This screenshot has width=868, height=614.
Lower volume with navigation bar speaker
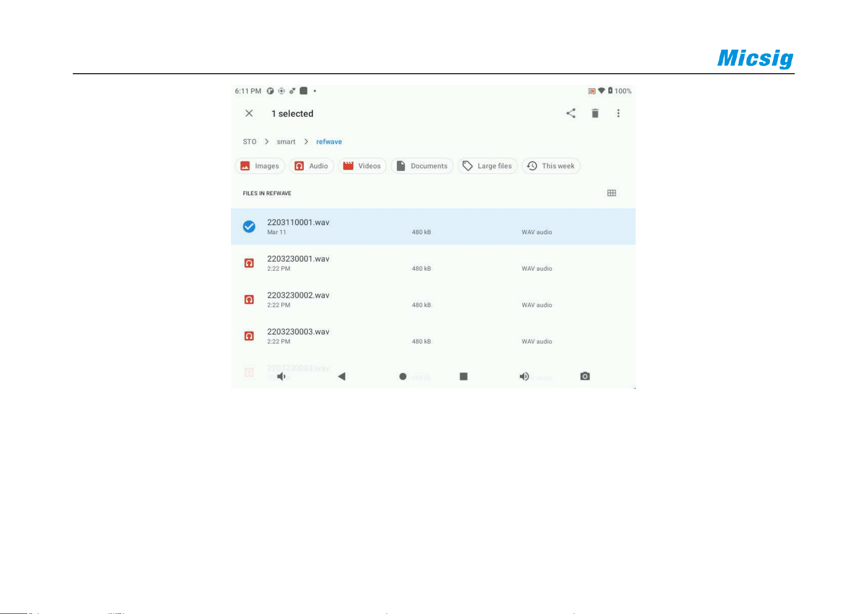click(x=281, y=376)
